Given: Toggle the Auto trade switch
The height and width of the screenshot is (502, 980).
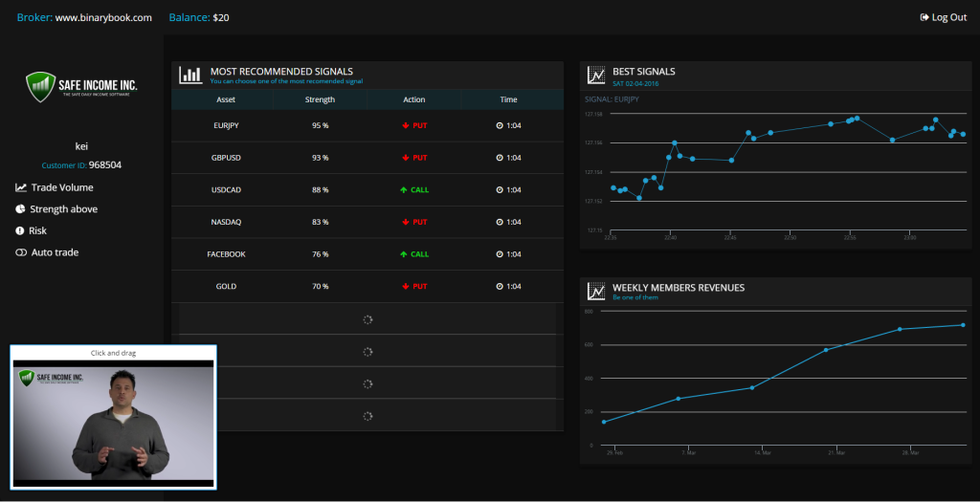Looking at the screenshot, I should point(21,252).
